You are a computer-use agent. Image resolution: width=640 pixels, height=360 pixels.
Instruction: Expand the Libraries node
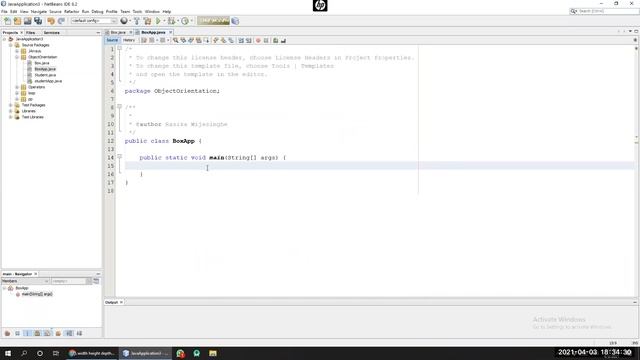coord(11,111)
